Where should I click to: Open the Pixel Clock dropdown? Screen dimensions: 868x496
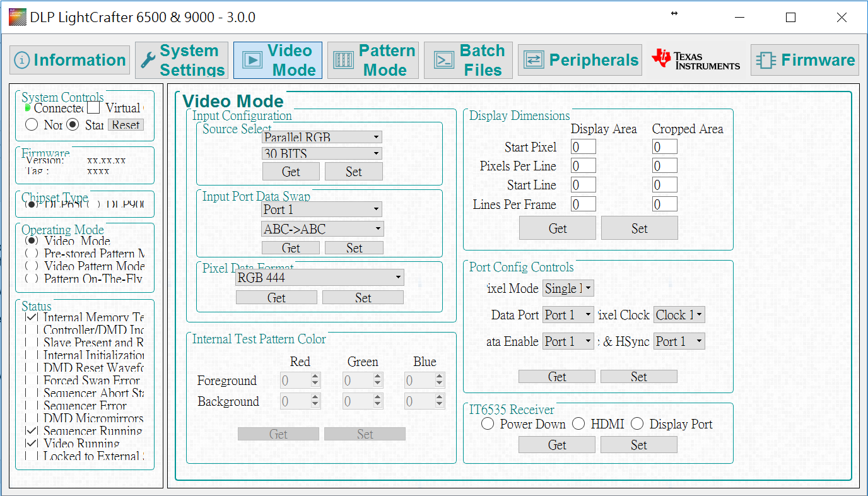click(679, 314)
